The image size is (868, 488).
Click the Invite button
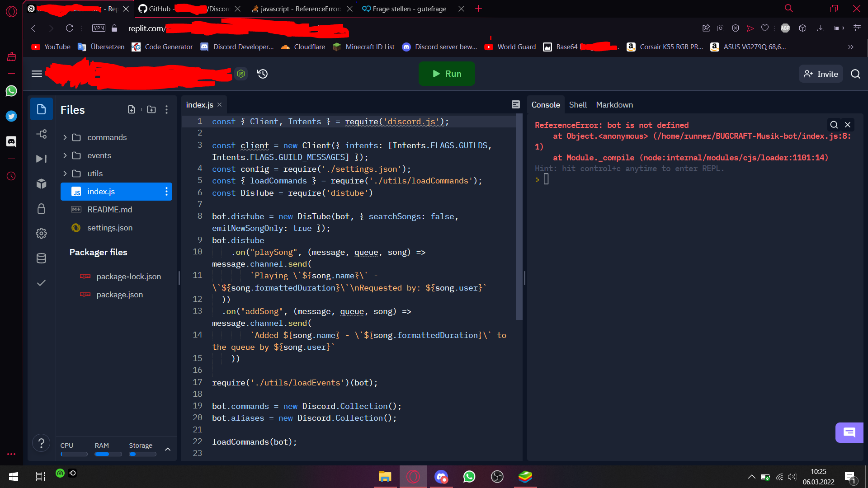[821, 74]
